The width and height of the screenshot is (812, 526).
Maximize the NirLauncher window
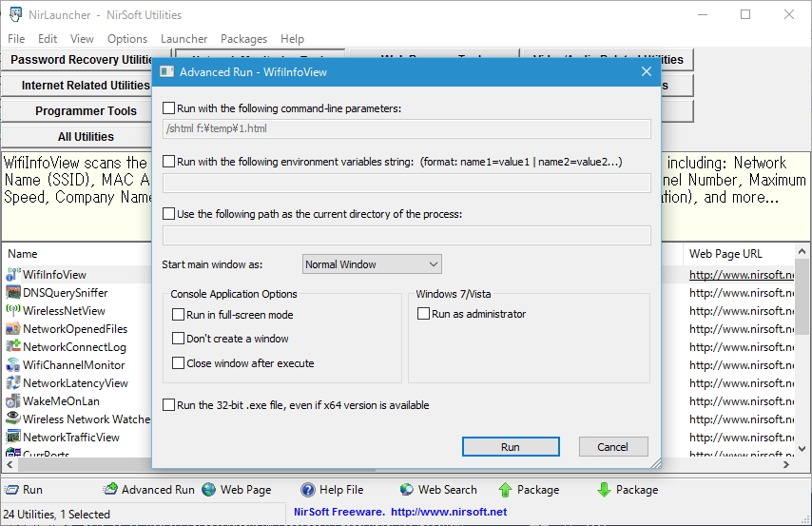click(745, 14)
